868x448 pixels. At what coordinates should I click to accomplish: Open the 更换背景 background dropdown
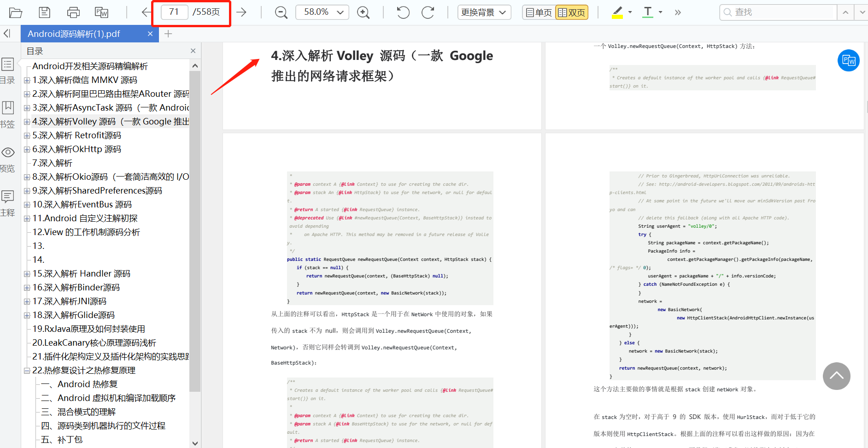point(484,12)
